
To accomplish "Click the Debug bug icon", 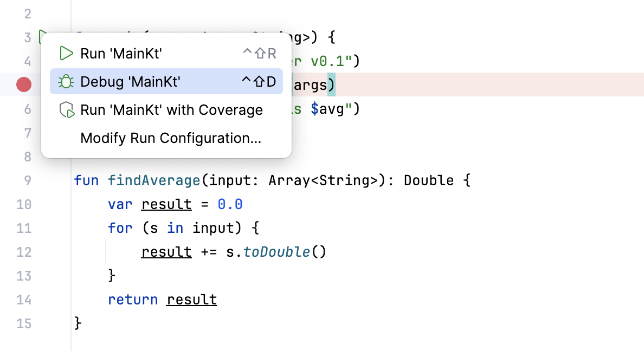I will point(66,82).
